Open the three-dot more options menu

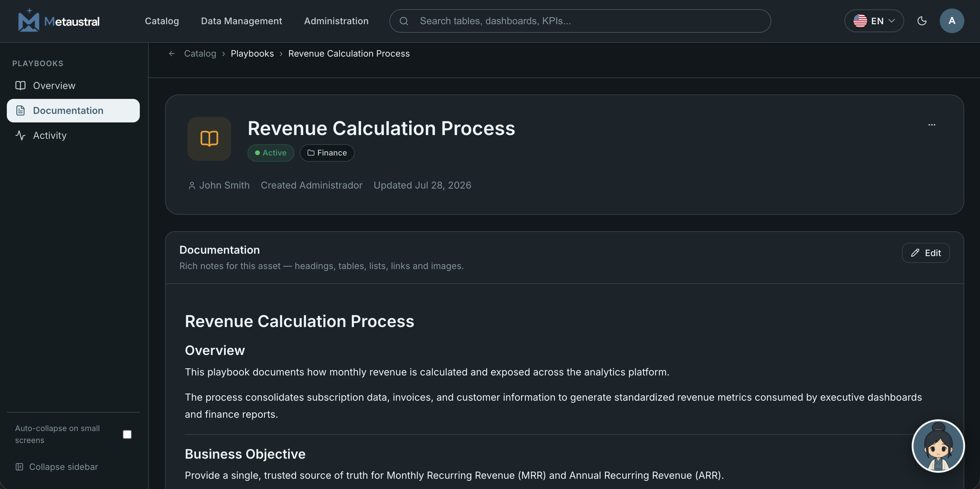click(932, 125)
